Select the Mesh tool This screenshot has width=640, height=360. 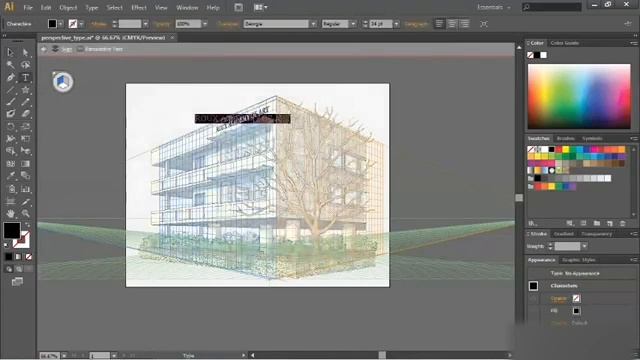click(10, 164)
